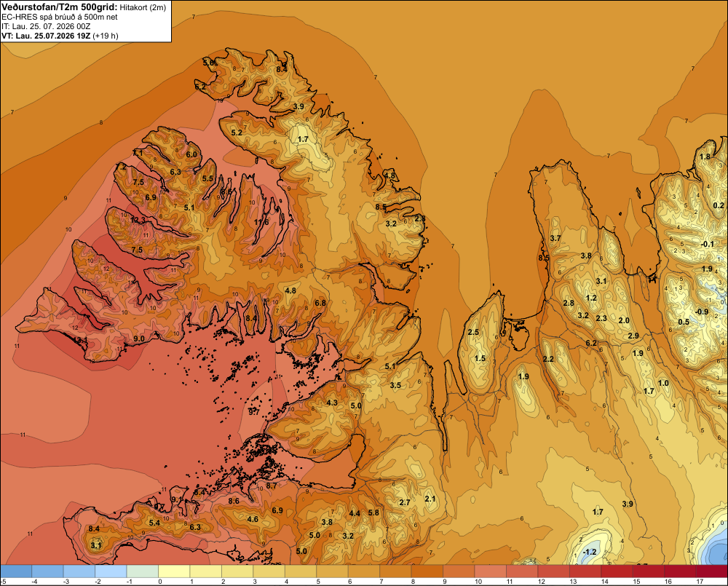The height and width of the screenshot is (586, 728).
Task: Click the 6.0 temperature value
Action: click(191, 154)
